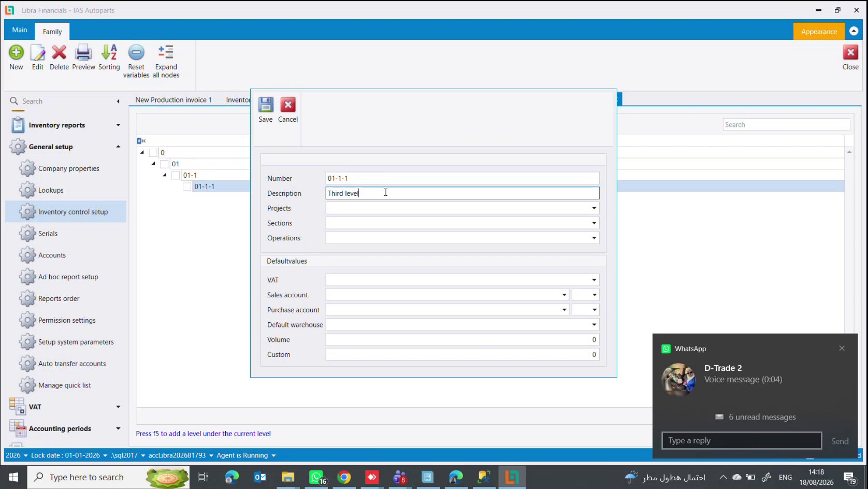Click the Description field

(462, 193)
